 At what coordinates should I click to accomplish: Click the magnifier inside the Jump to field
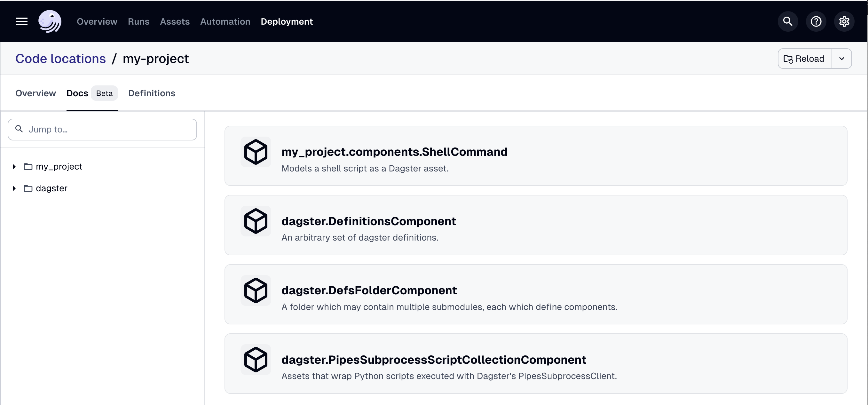[x=19, y=129]
